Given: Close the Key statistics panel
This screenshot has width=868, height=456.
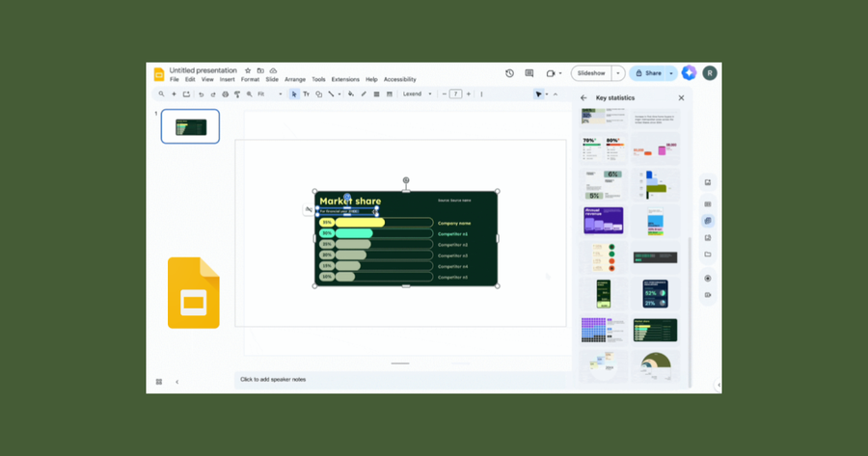Looking at the screenshot, I should 682,98.
